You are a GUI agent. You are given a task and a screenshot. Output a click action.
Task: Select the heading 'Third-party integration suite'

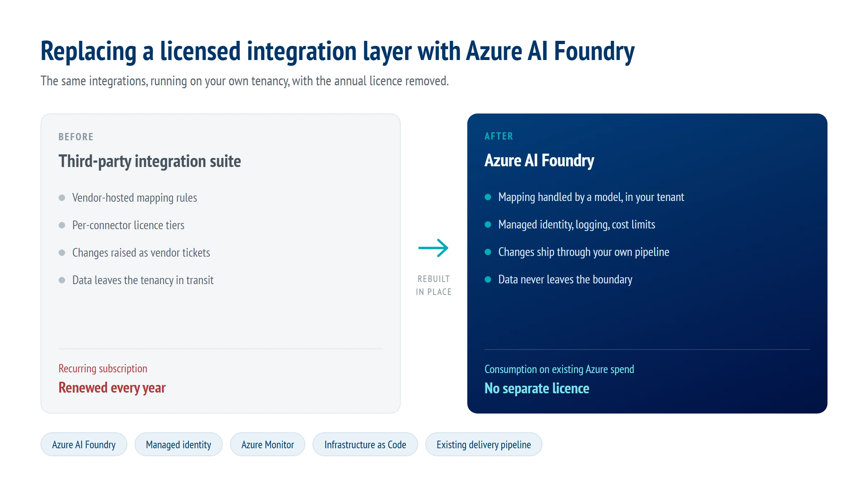150,161
